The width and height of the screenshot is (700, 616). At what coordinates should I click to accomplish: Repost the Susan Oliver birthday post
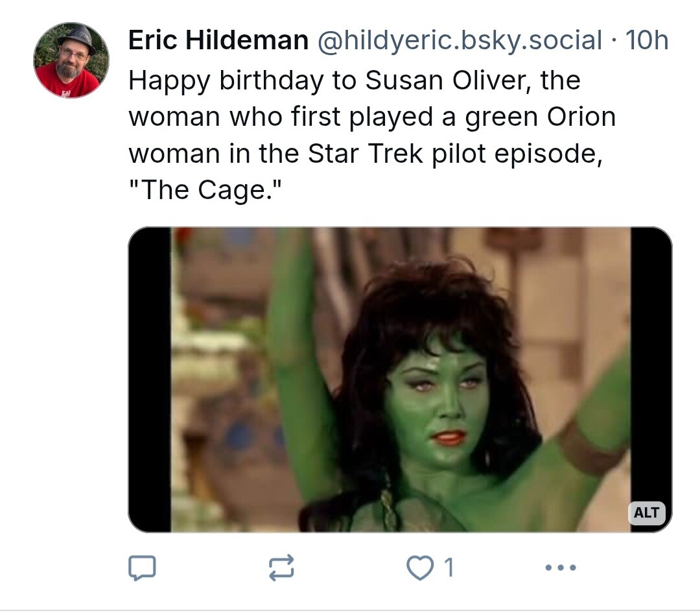[281, 567]
